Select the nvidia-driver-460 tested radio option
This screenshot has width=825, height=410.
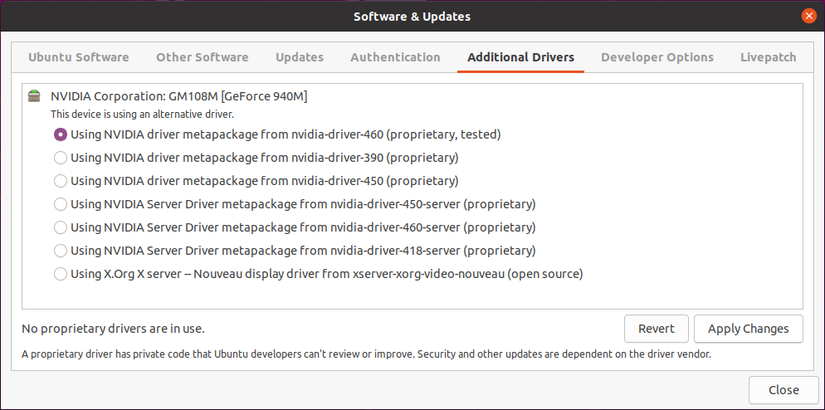click(x=61, y=134)
